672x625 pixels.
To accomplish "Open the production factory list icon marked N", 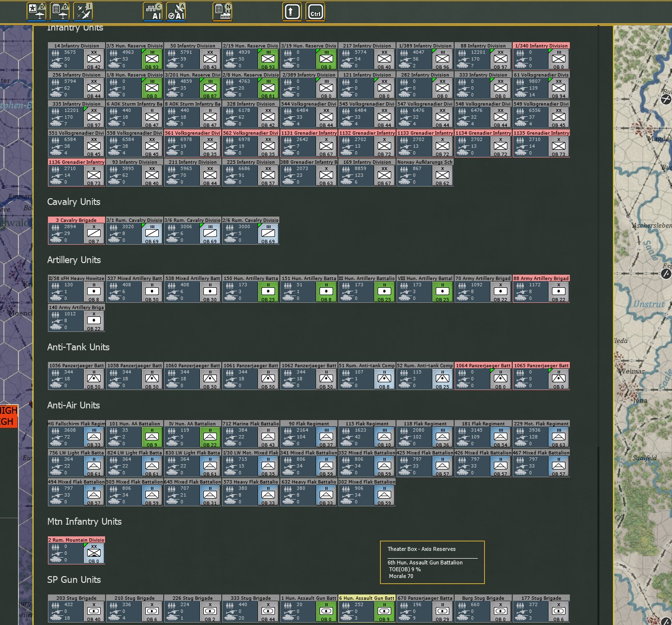I will pos(223,11).
